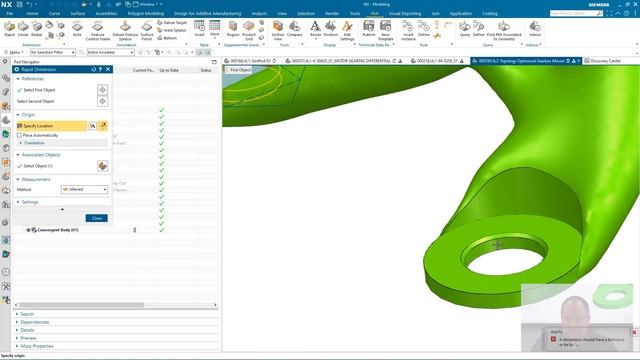Open Feature Control Frame tool
The height and width of the screenshot is (360, 640).
pyautogui.click(x=98, y=30)
